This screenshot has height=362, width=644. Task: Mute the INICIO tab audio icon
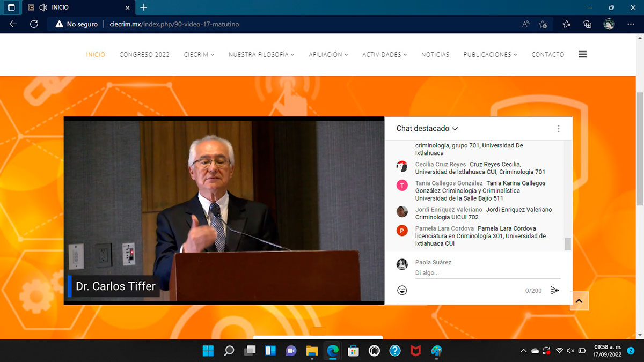pos(43,8)
